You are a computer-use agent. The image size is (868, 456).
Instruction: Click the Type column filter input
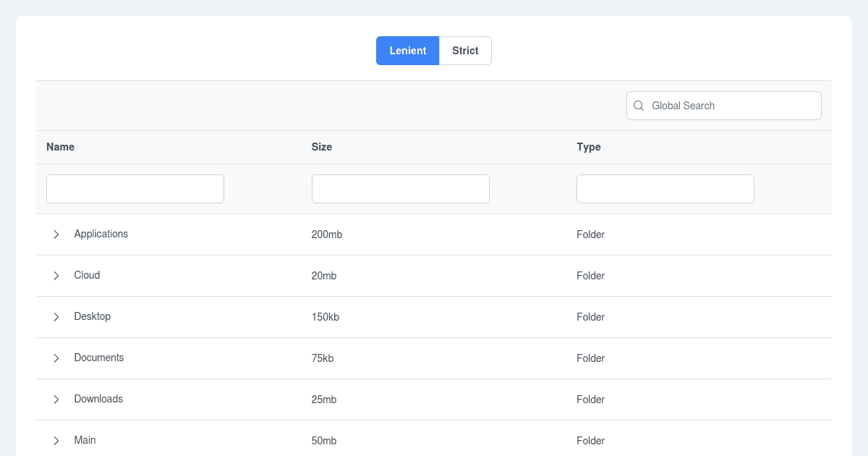665,189
